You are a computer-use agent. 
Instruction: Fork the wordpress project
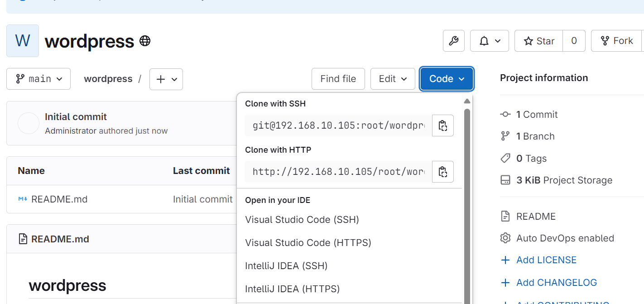pos(617,41)
